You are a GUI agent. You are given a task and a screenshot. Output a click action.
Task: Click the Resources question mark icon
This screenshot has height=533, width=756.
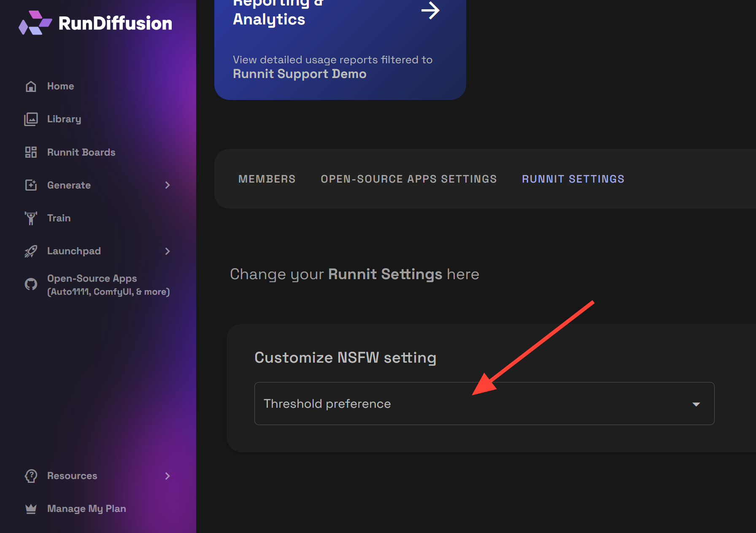coord(31,476)
